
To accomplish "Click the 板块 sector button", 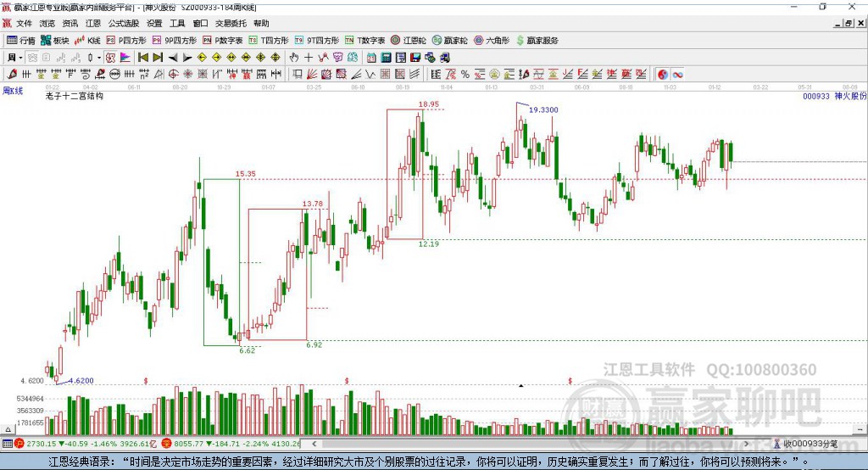I will [55, 41].
